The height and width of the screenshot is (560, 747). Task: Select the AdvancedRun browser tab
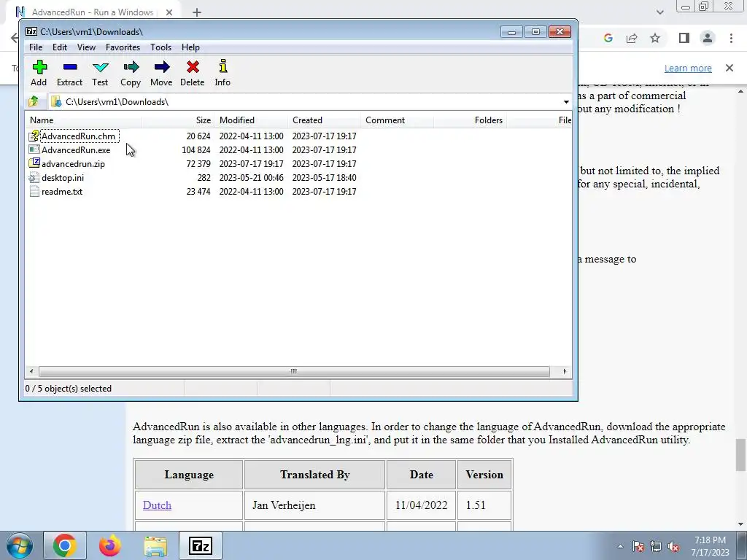93,12
